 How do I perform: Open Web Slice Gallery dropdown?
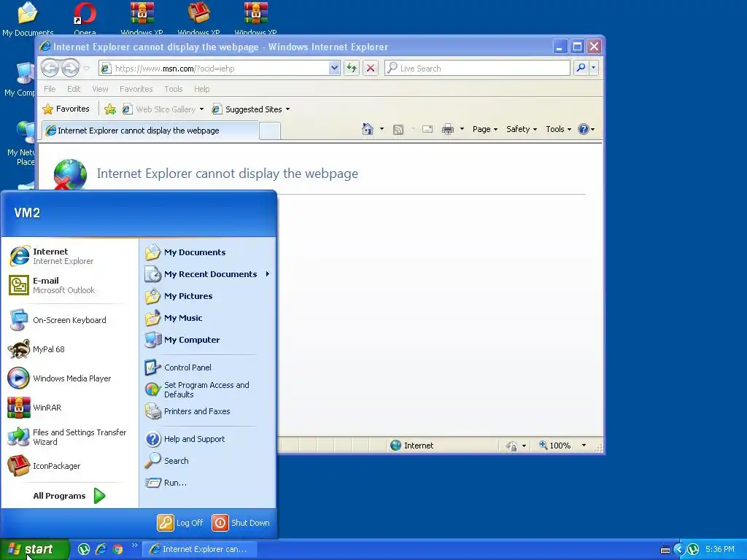pos(163,109)
